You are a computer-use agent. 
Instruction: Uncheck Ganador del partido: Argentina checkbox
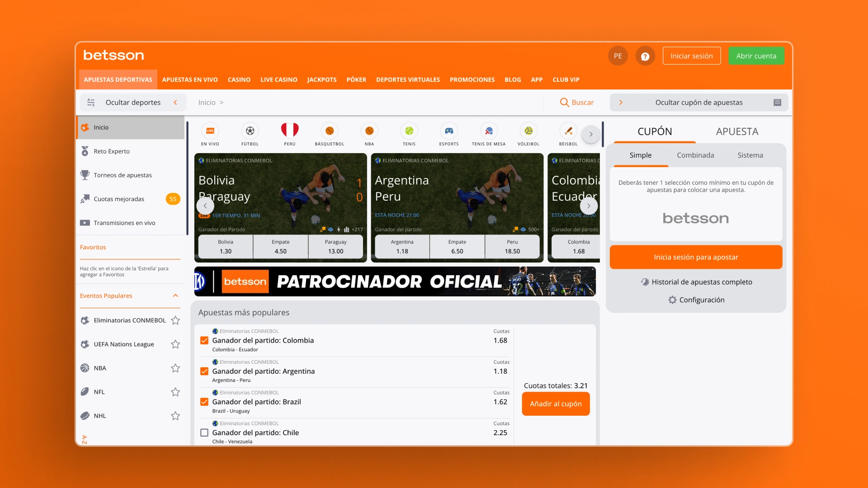[204, 371]
